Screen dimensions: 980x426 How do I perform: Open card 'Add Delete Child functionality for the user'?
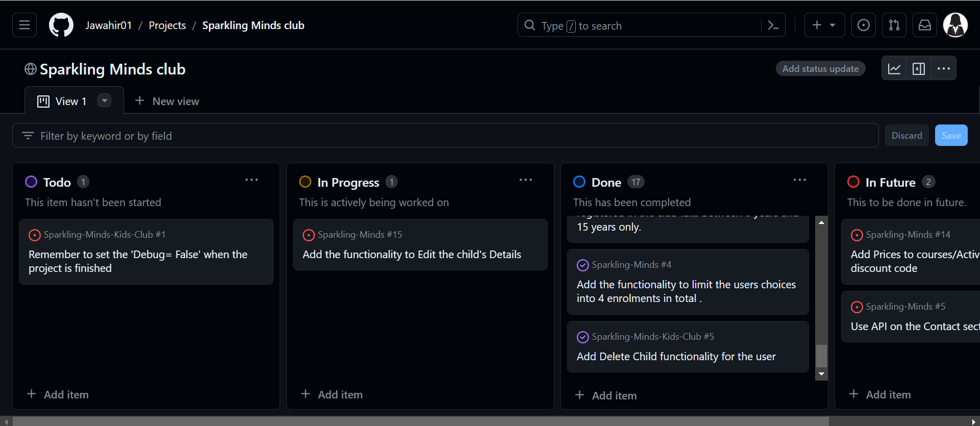click(688, 346)
